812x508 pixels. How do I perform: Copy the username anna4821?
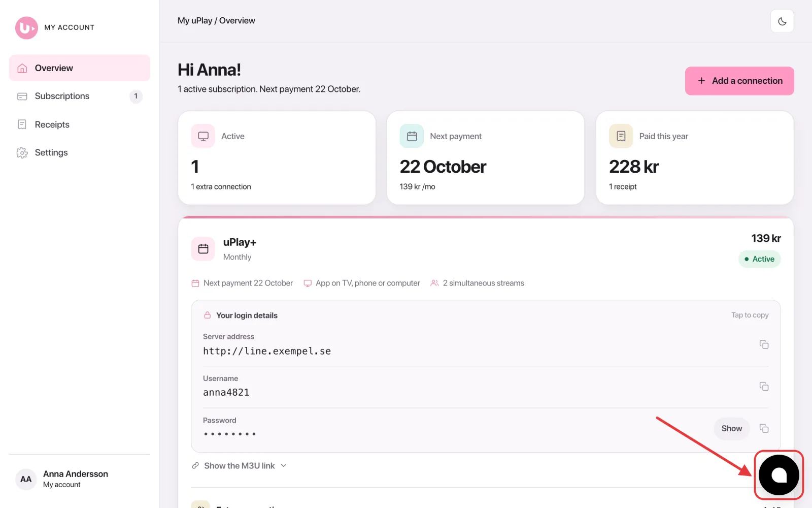click(x=764, y=387)
